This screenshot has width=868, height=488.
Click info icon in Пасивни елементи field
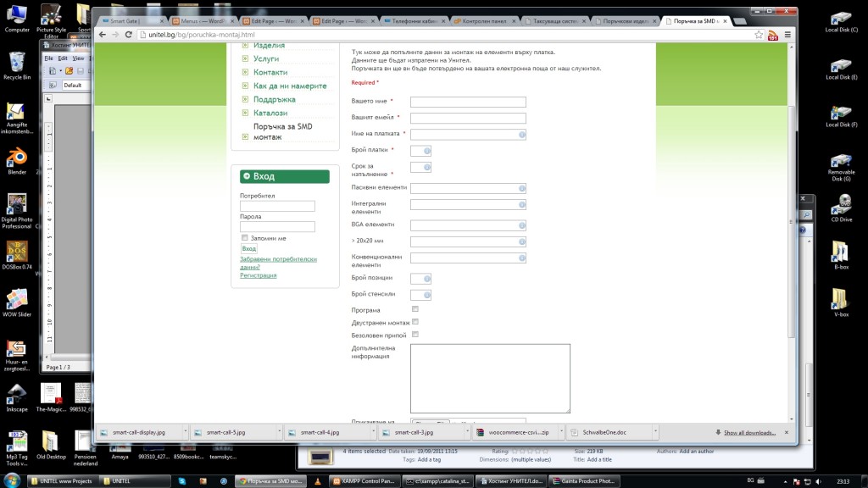(x=521, y=188)
